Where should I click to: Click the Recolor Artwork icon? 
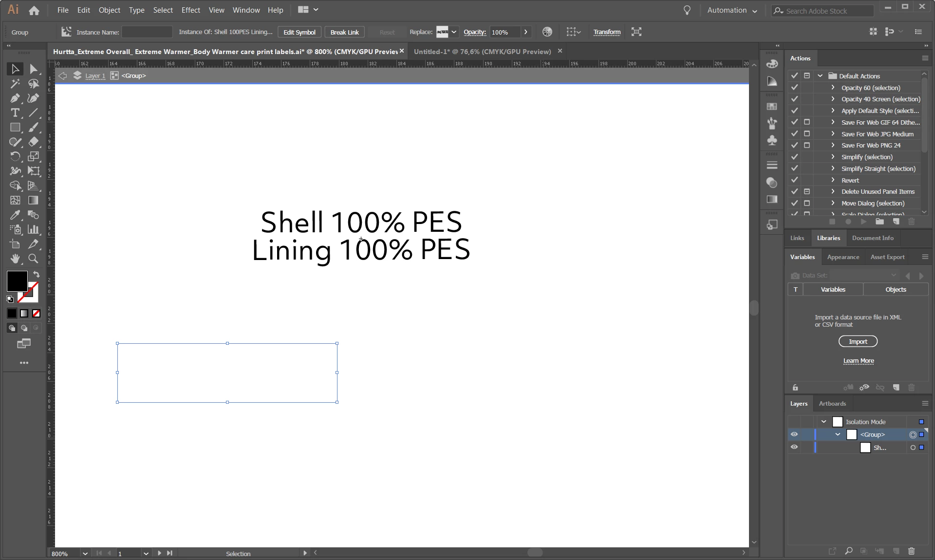pyautogui.click(x=547, y=32)
